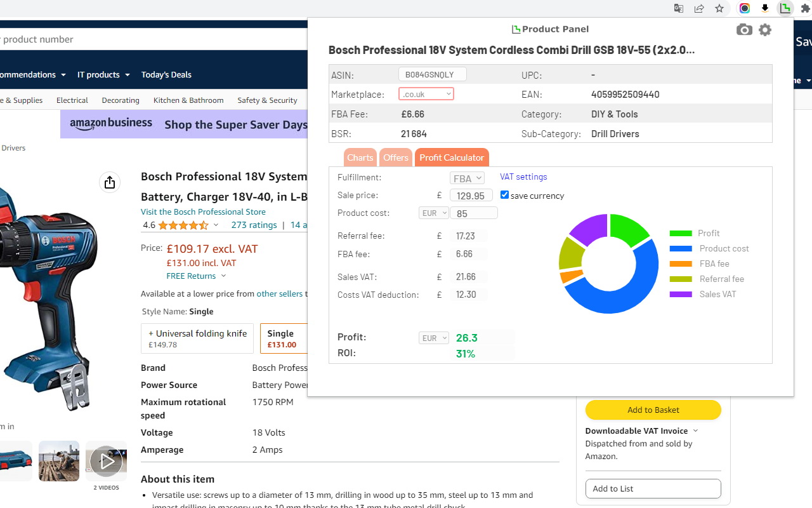Viewport: 812px width, 508px height.
Task: Switch to the Charts tab
Action: pos(360,157)
